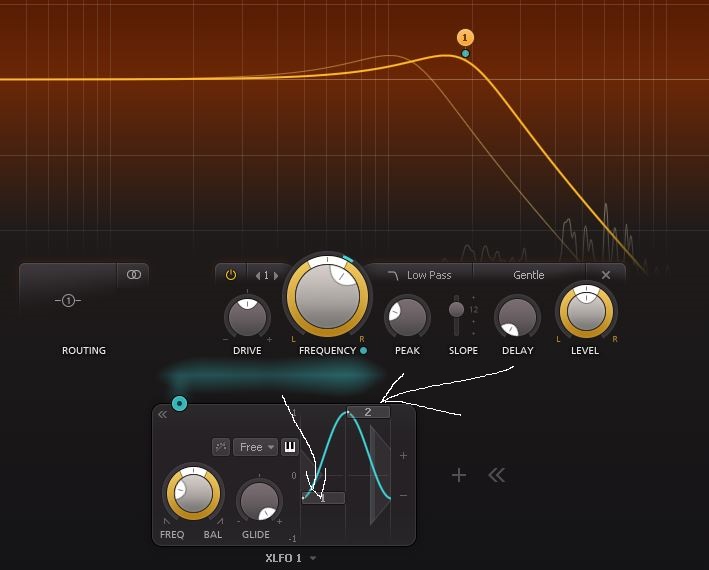Collapse modulation section with large double chevron

(x=496, y=475)
